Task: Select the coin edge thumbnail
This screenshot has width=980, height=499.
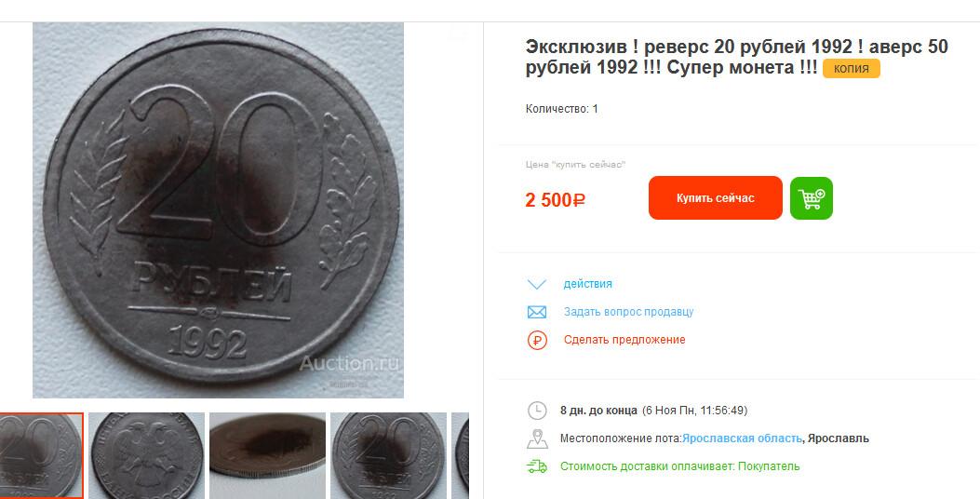Action: point(267,456)
